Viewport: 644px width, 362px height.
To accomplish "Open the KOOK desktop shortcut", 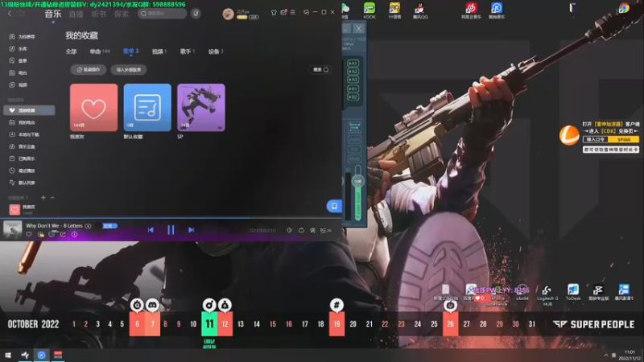I will 369,10.
